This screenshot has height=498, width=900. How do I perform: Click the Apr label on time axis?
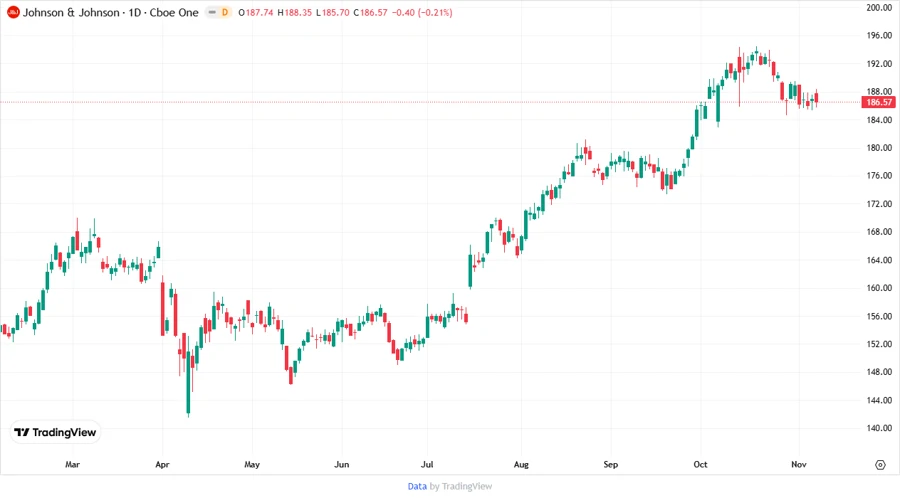click(x=162, y=464)
